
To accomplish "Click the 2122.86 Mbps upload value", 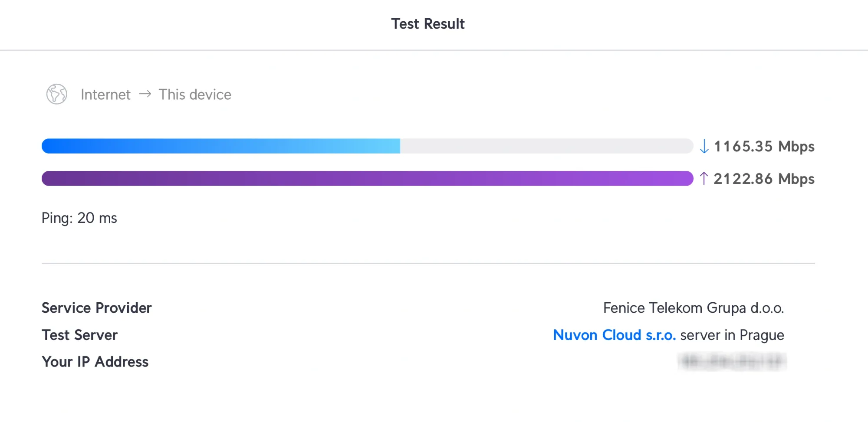I will (764, 179).
